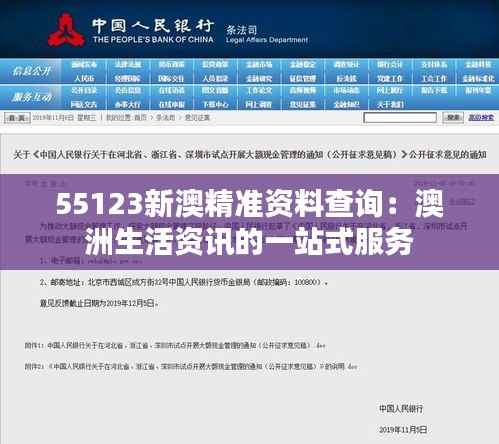Screen dimensions: 499x444
Task: Click the 意见反馈截止日期 deadline line
Action: 99,303
